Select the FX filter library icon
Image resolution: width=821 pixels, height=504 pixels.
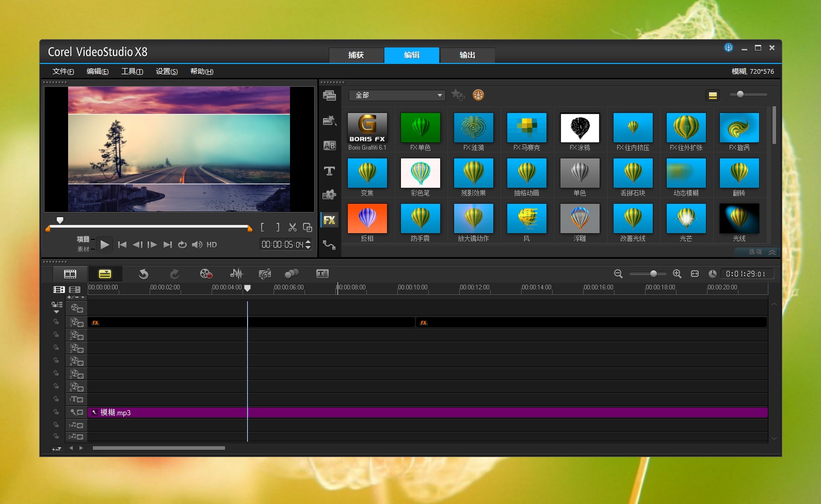tap(329, 220)
